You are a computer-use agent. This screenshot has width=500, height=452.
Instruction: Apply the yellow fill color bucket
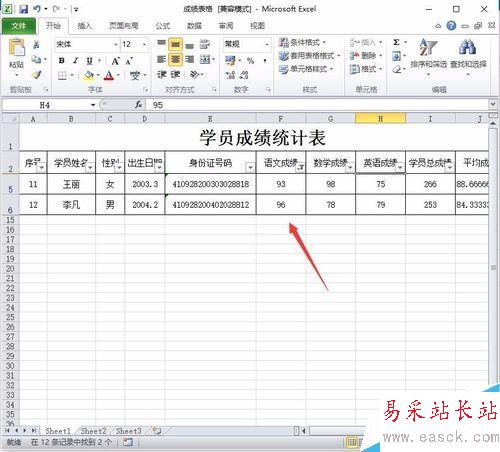(x=89, y=76)
